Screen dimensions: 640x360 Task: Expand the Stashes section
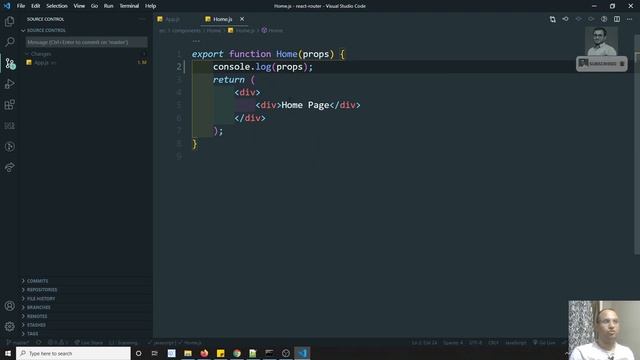[x=86, y=325]
